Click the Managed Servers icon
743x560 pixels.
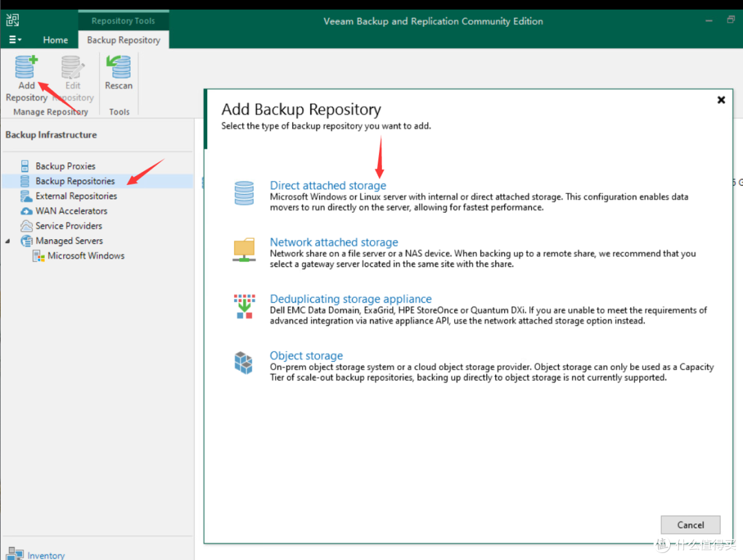[27, 241]
